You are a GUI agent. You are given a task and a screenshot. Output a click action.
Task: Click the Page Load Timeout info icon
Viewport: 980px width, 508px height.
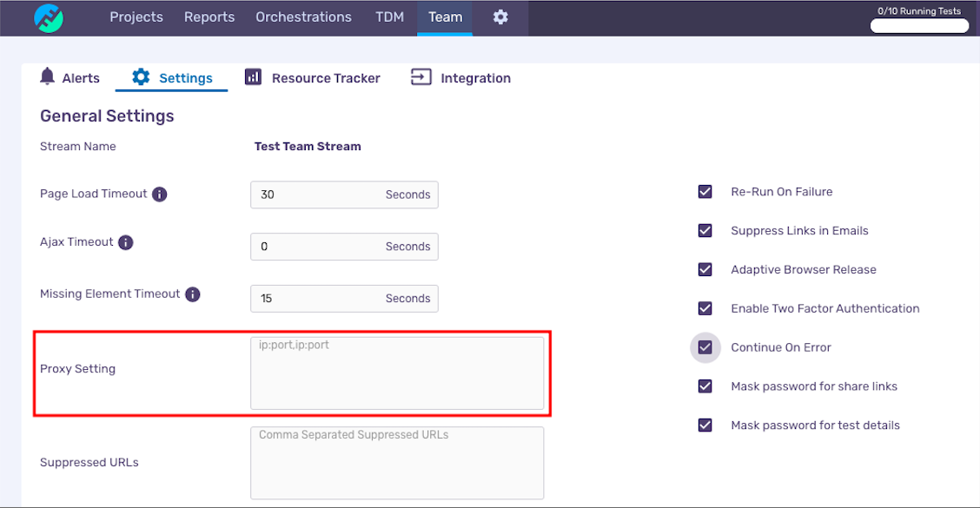coord(160,195)
